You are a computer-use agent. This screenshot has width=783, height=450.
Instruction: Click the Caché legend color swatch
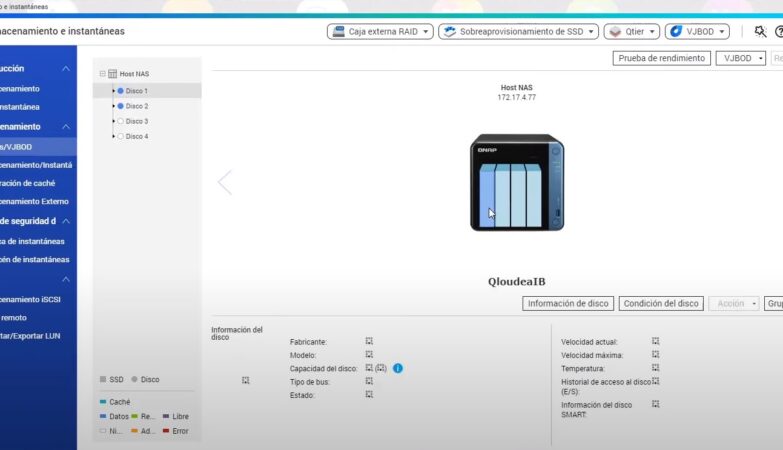pyautogui.click(x=103, y=402)
